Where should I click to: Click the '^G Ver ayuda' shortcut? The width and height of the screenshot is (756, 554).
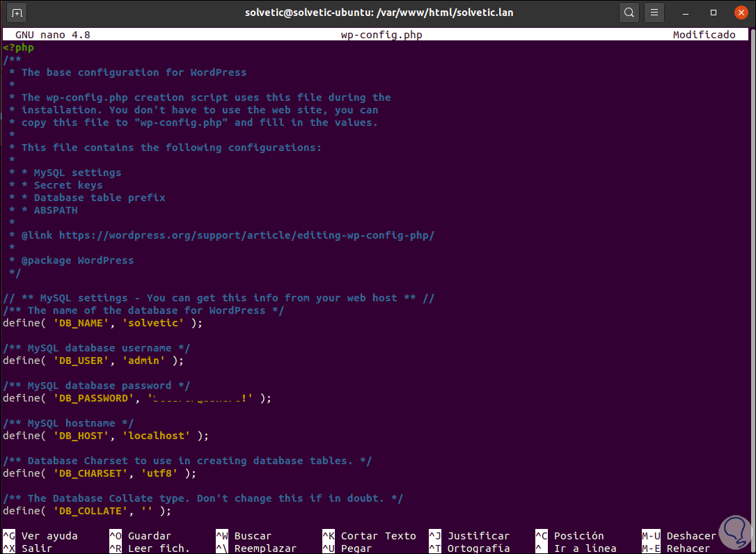(40, 536)
